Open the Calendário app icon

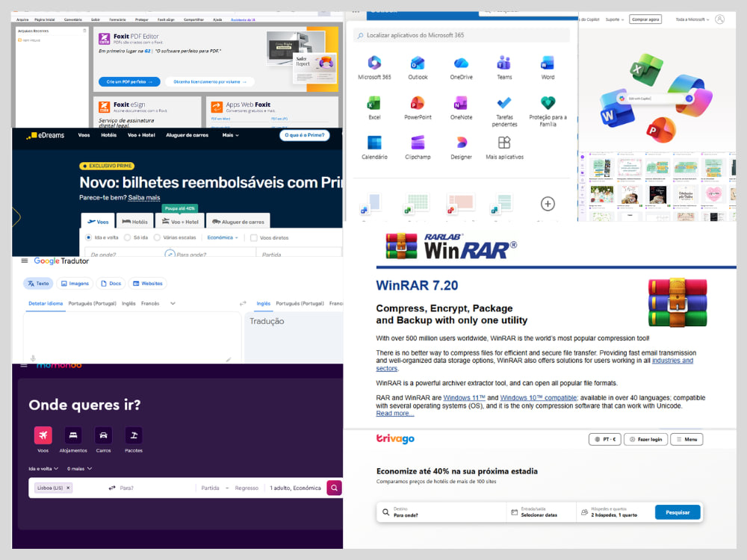pyautogui.click(x=374, y=143)
